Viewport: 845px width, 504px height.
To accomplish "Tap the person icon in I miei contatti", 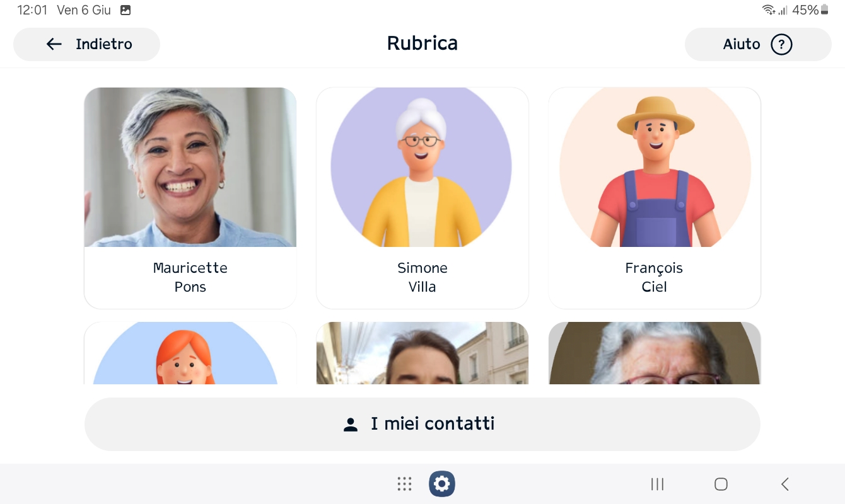I will pos(351,425).
